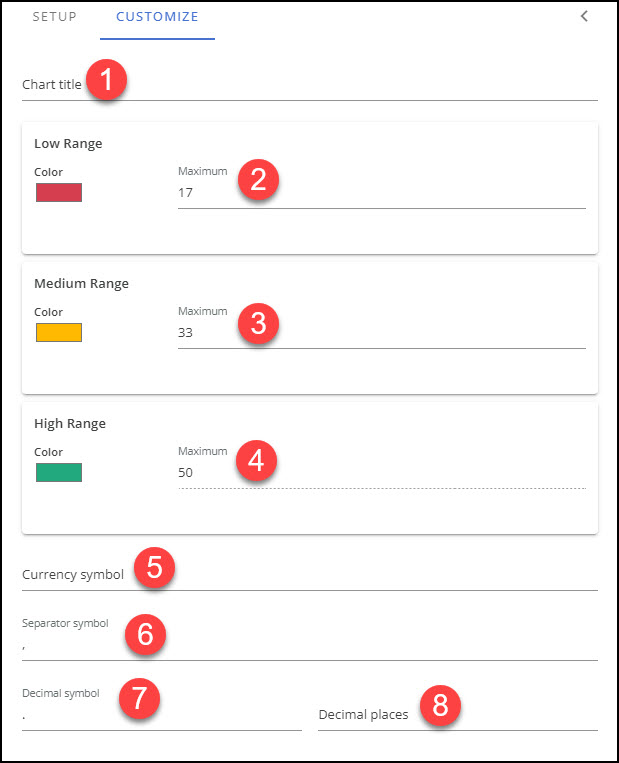This screenshot has width=619, height=763.
Task: Open the Low Range red color swatch
Action: click(x=59, y=193)
